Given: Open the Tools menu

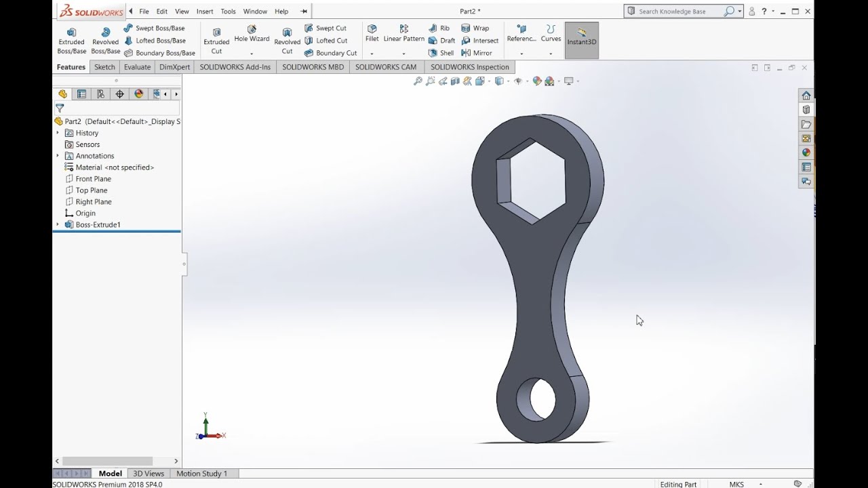Looking at the screenshot, I should pos(228,12).
